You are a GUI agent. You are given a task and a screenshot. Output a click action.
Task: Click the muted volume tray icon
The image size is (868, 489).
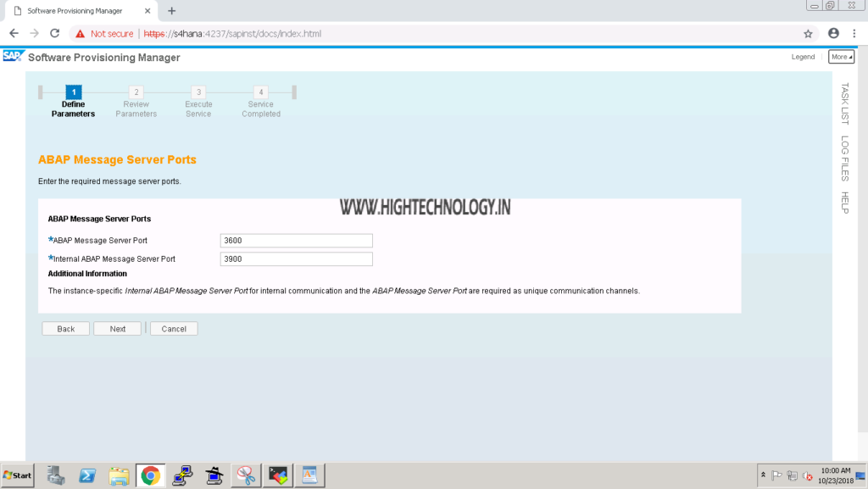point(808,475)
